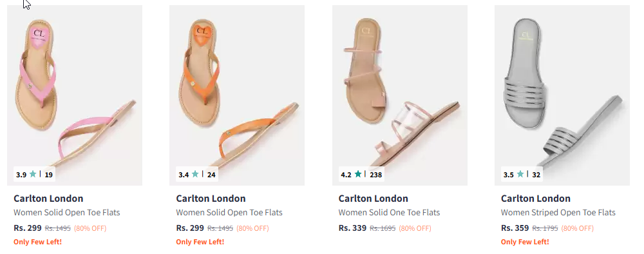Click Women Solid Open Toe Flats under orange sandal
The width and height of the screenshot is (644, 254).
click(x=229, y=213)
